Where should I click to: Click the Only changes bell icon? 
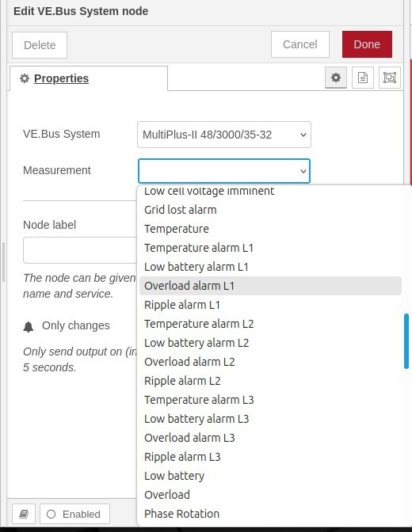29,326
